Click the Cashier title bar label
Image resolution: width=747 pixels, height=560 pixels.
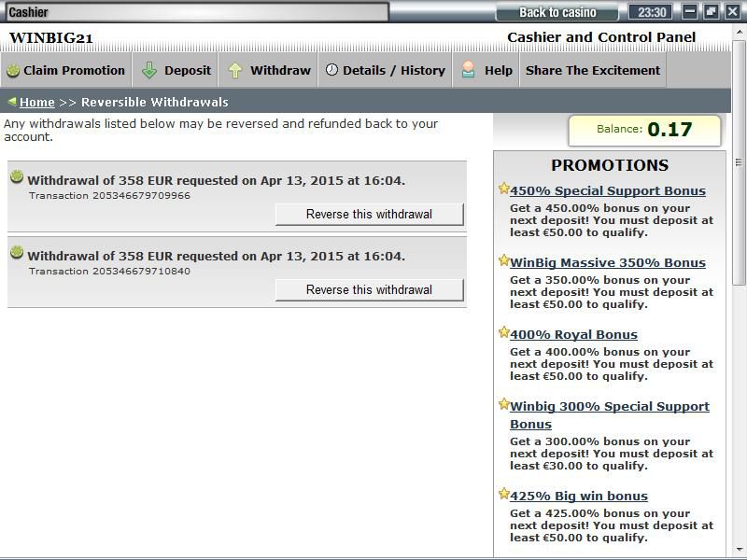(29, 12)
